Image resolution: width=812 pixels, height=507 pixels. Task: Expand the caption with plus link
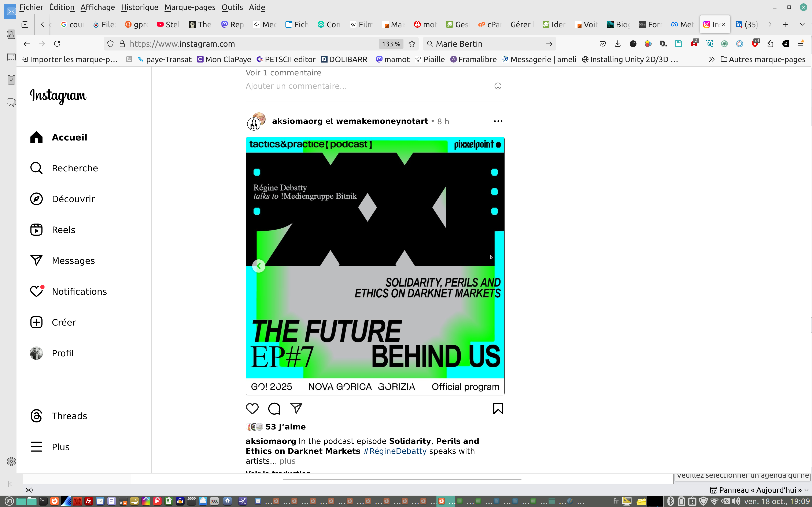[288, 461]
